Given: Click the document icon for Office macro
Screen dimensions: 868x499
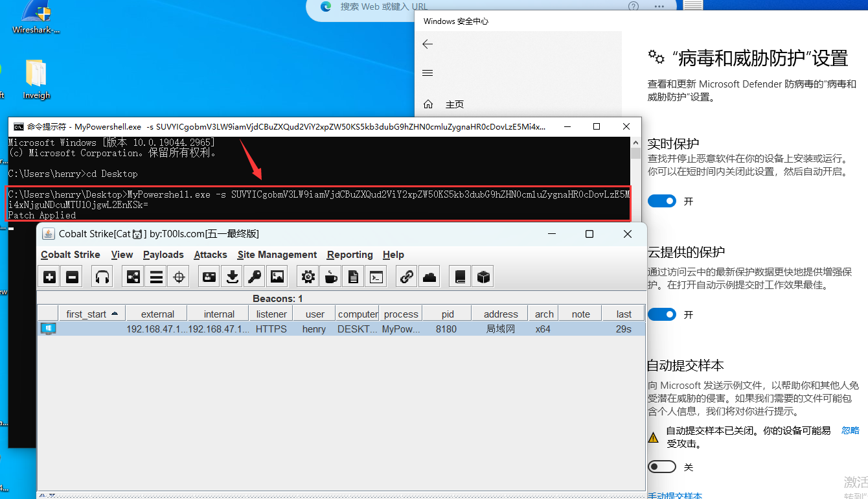Looking at the screenshot, I should [x=354, y=277].
